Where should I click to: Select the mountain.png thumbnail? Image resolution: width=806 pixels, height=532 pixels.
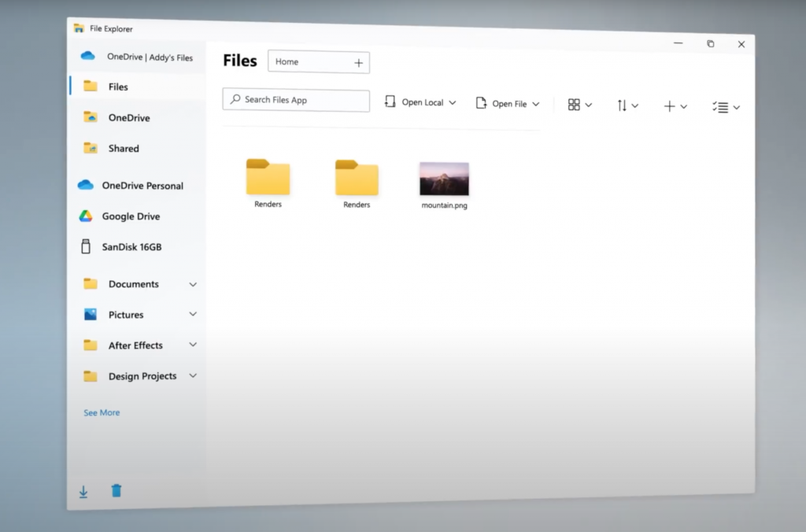coord(444,179)
